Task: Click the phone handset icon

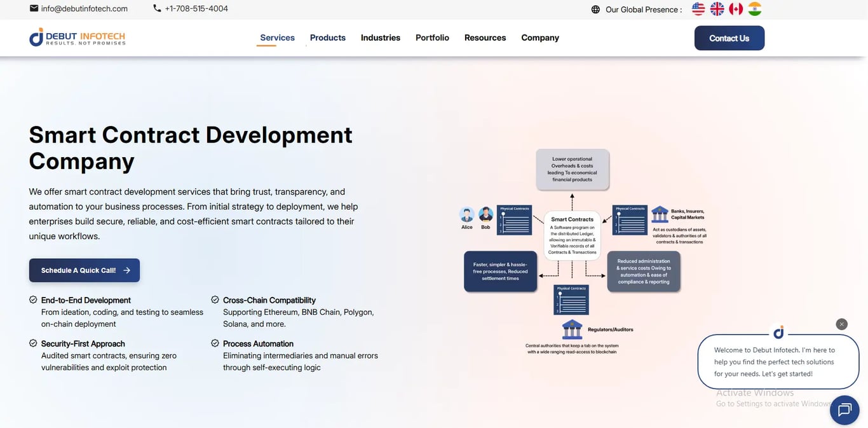Action: click(x=157, y=8)
